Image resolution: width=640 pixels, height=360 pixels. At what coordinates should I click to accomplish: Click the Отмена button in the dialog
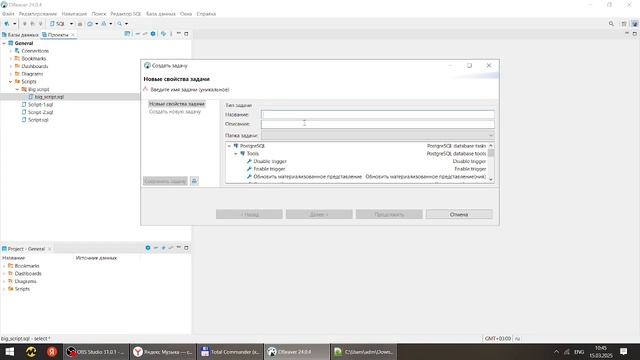[x=459, y=214]
